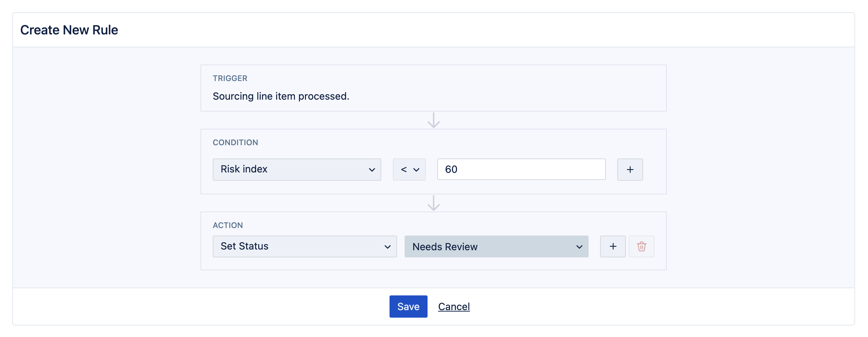The height and width of the screenshot is (337, 868).
Task: Delete the action with the trash icon
Action: (x=642, y=246)
